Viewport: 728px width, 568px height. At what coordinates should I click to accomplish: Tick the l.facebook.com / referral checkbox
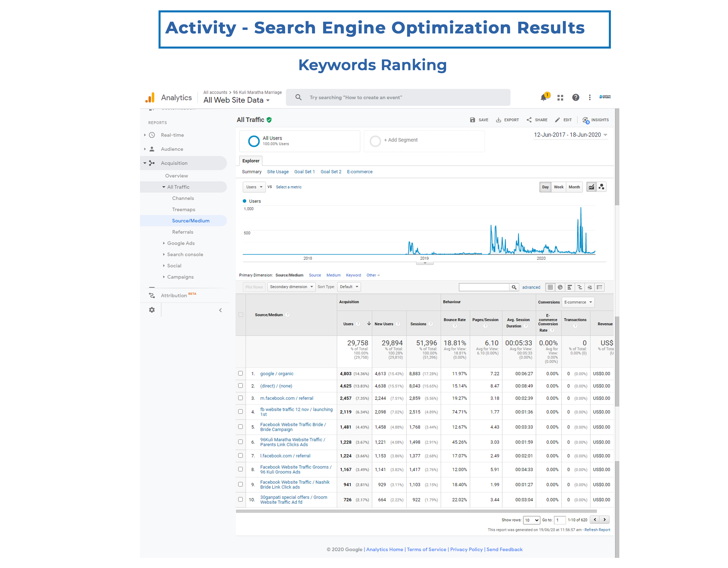(240, 455)
